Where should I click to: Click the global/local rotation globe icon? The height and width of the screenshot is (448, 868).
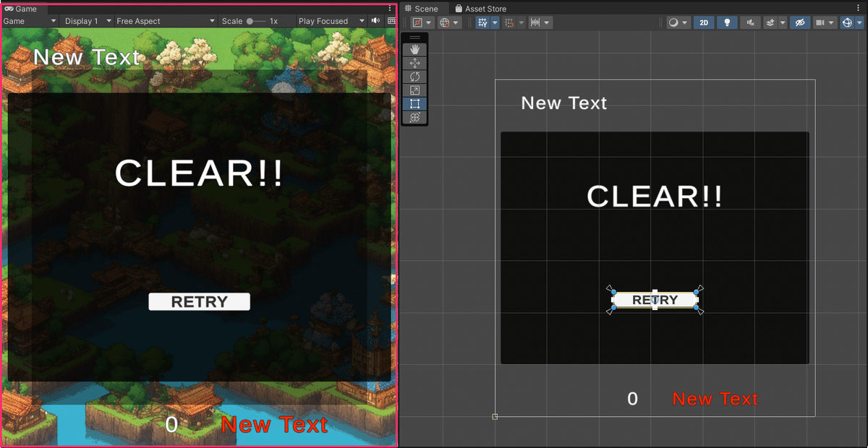pyautogui.click(x=445, y=22)
